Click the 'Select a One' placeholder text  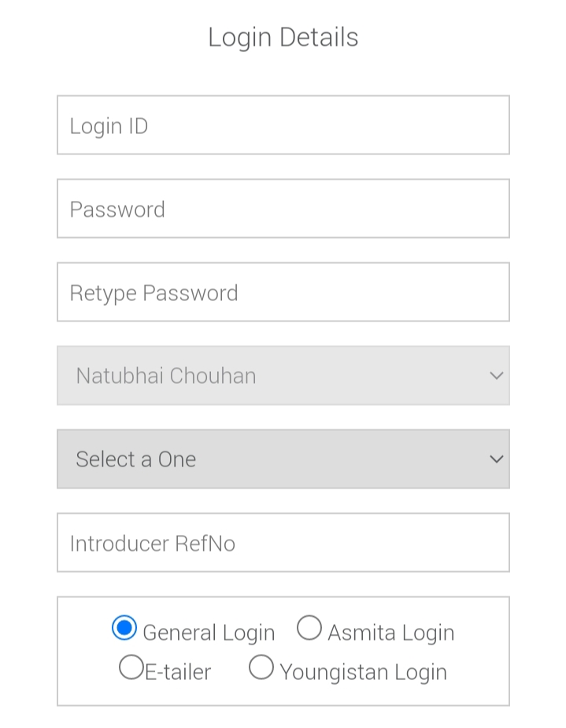coord(135,459)
